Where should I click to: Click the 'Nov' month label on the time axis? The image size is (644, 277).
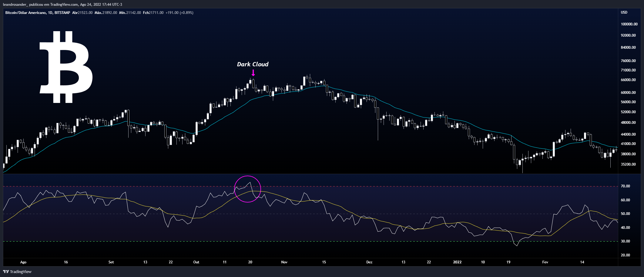tap(284, 262)
